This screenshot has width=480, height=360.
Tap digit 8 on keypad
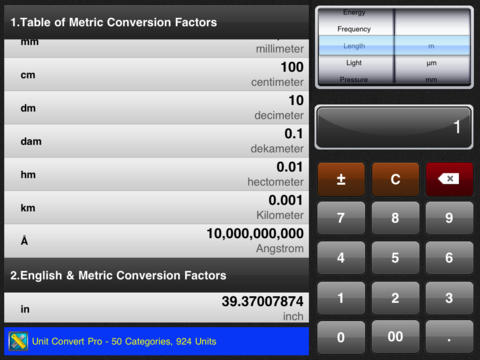[395, 218]
